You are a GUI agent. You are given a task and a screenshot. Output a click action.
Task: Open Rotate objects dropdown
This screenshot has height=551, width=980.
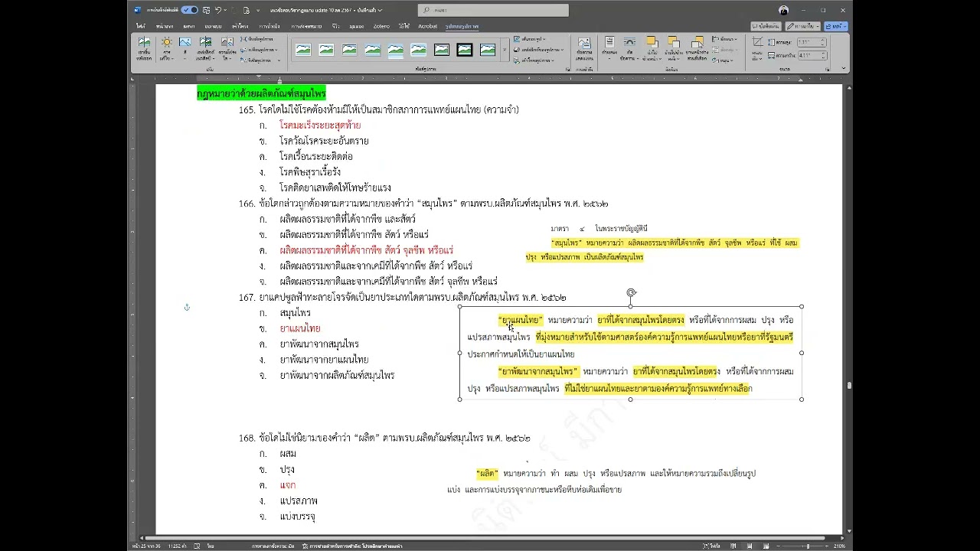(723, 60)
